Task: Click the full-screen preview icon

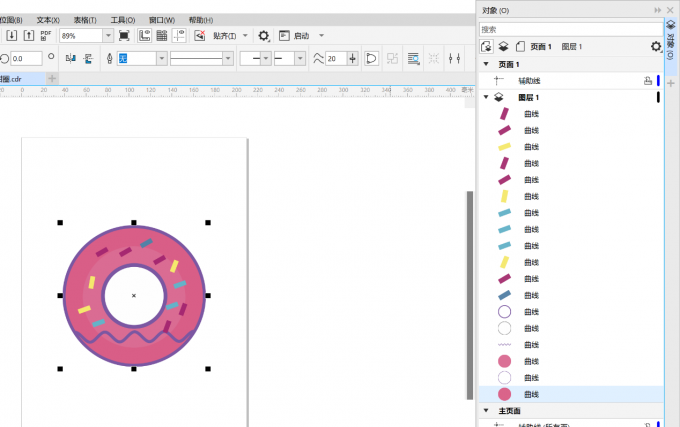Action: tap(124, 36)
